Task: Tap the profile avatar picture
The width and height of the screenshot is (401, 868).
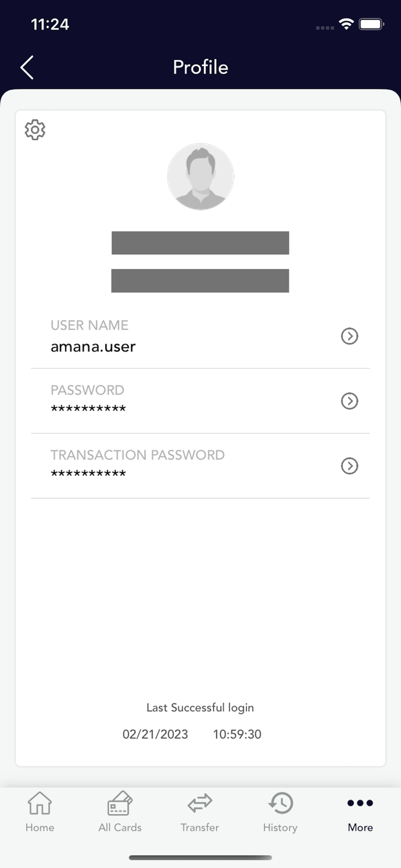Action: tap(200, 177)
